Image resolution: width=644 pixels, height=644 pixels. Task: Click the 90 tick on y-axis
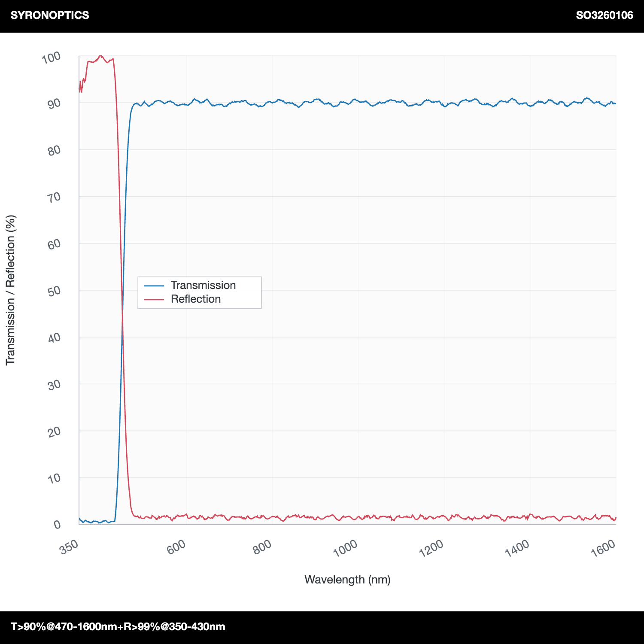coord(55,103)
